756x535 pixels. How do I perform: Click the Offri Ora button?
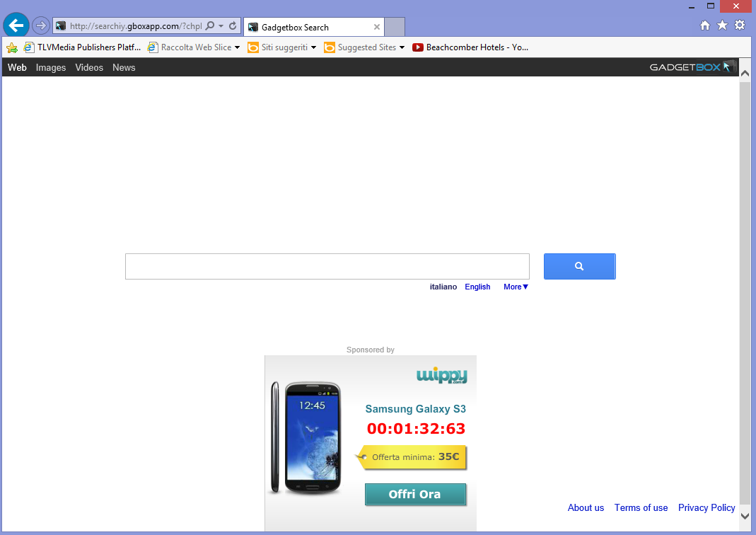tap(415, 494)
